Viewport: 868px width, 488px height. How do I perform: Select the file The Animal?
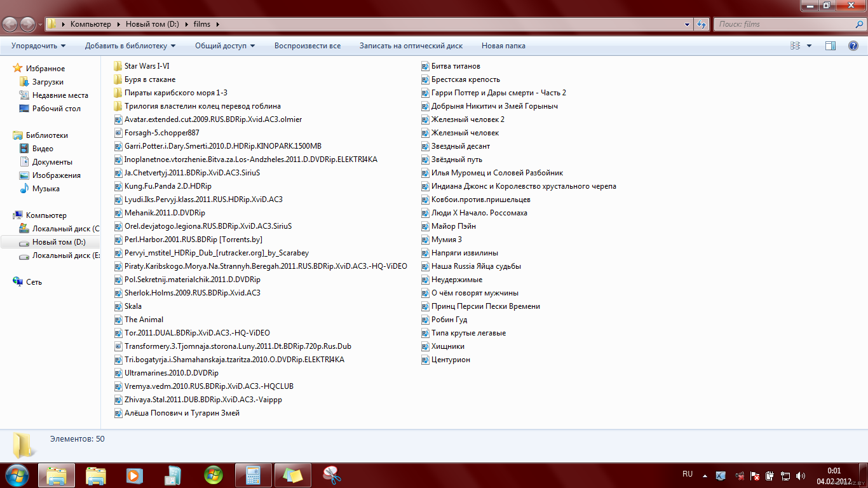pos(139,320)
